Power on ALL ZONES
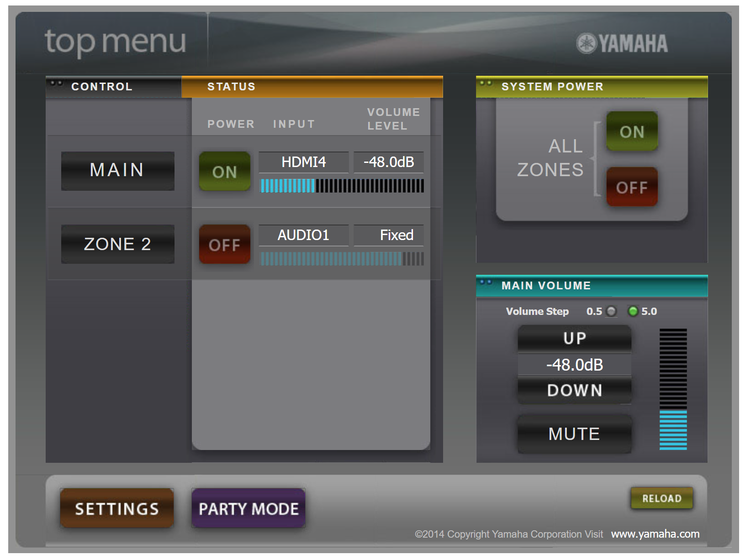The height and width of the screenshot is (560, 756). pos(631,133)
